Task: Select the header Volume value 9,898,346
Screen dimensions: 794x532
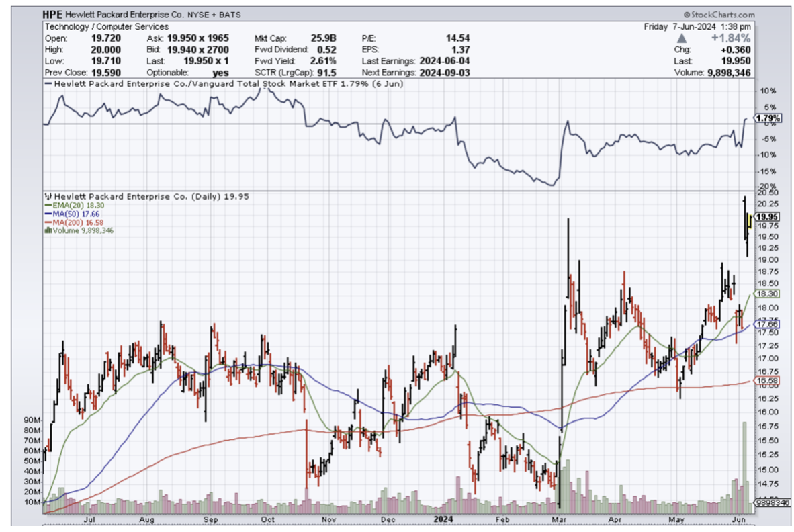Action: 729,73
